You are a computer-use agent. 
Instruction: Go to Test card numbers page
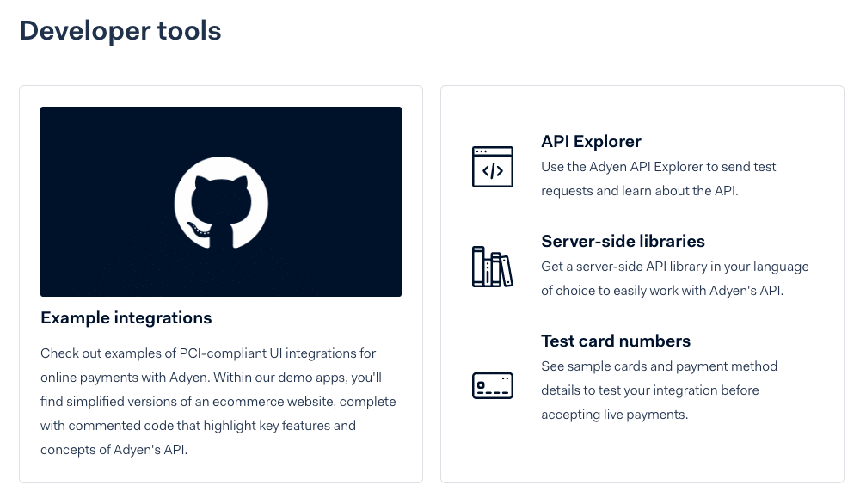coord(616,341)
